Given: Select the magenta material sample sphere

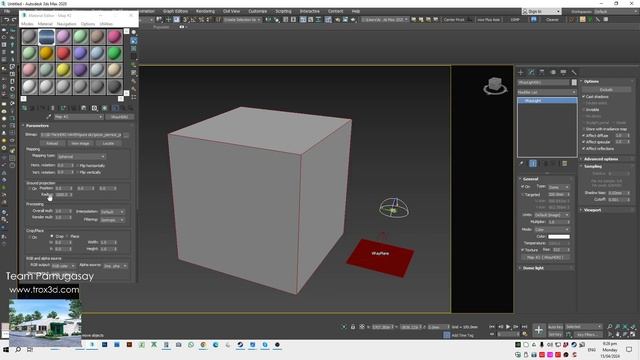Looking at the screenshot, I should [114, 37].
